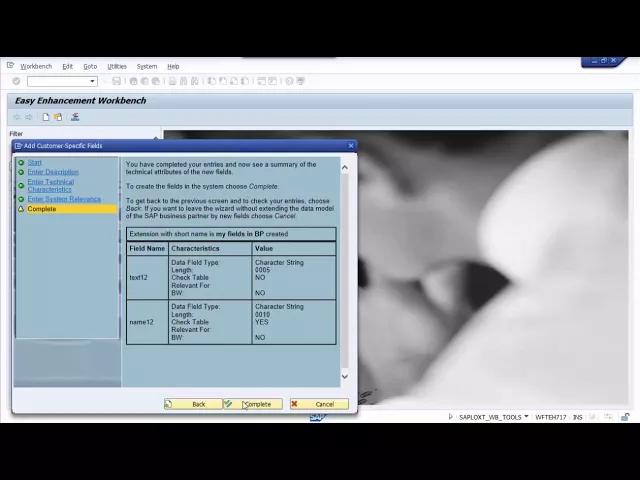640x480 pixels.
Task: Click the workbench forward arrow icon
Action: click(x=29, y=117)
